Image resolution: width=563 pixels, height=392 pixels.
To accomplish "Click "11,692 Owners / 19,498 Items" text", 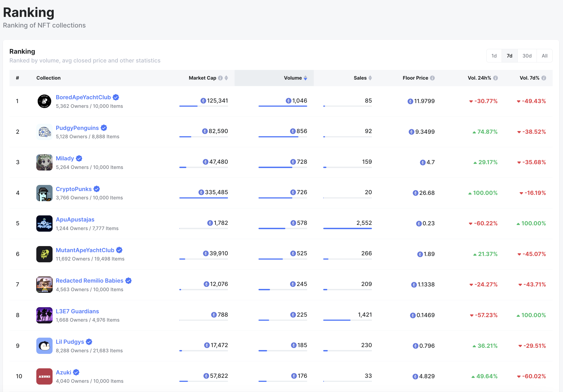I will click(x=90, y=259).
